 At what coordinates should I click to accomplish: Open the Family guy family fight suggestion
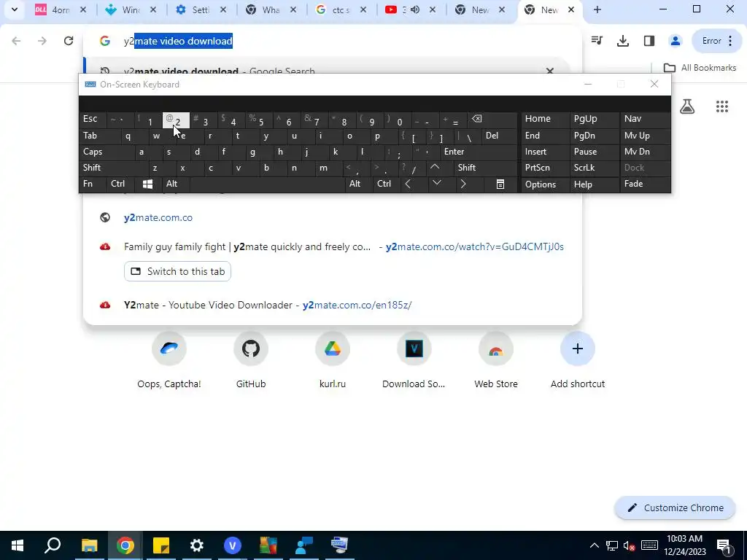[333, 246]
